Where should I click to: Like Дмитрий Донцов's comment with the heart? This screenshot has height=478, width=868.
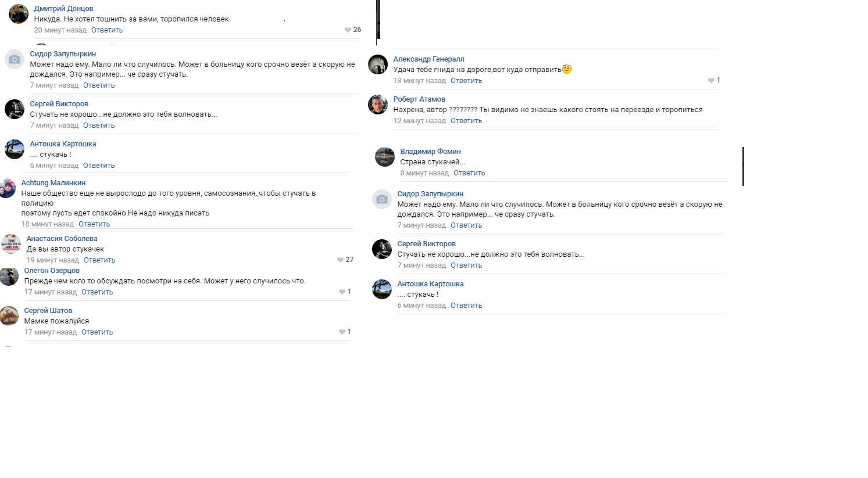pyautogui.click(x=348, y=30)
